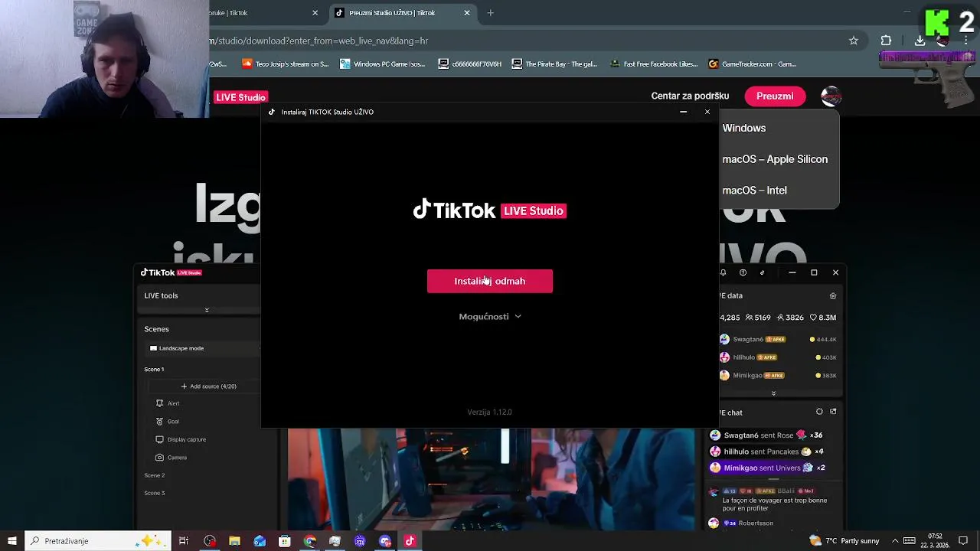Click the profile avatar next to Preuzmi

click(x=831, y=96)
